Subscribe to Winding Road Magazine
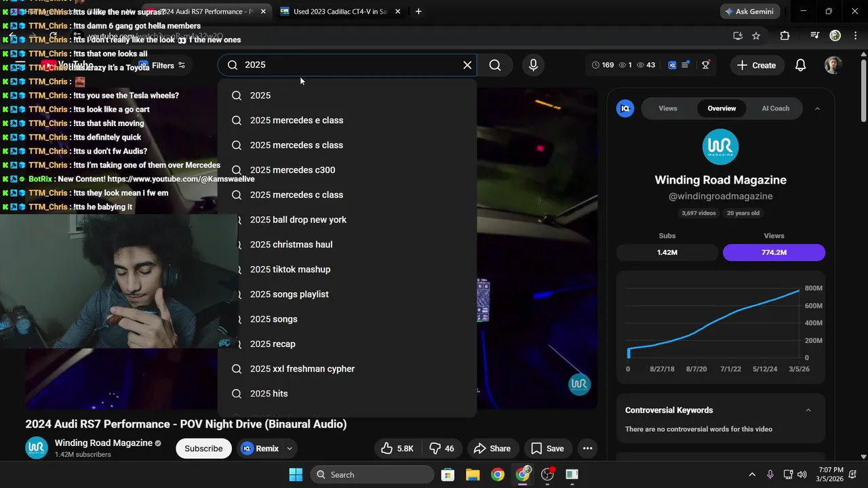The image size is (868, 488). pyautogui.click(x=203, y=449)
